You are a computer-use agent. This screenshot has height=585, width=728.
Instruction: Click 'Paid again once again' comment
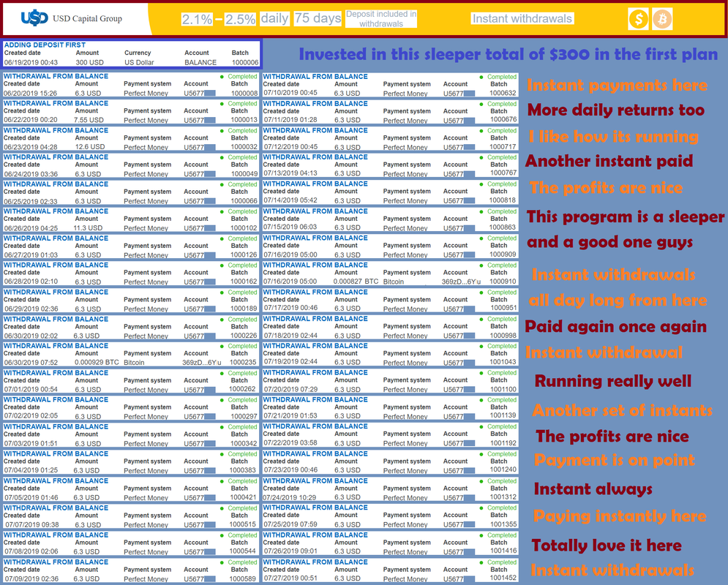(615, 327)
